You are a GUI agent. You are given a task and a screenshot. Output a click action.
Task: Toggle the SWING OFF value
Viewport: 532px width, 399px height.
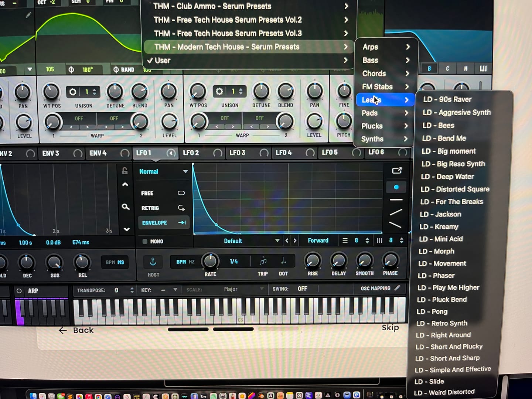[303, 289]
